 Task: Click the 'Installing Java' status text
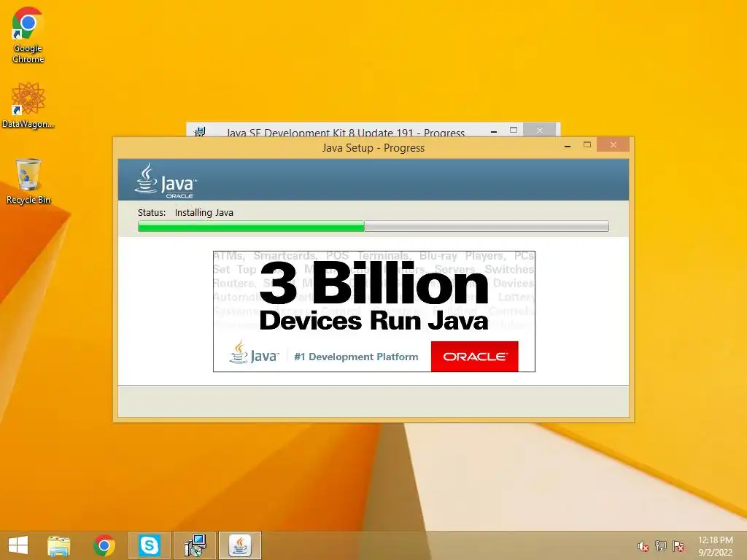coord(204,212)
